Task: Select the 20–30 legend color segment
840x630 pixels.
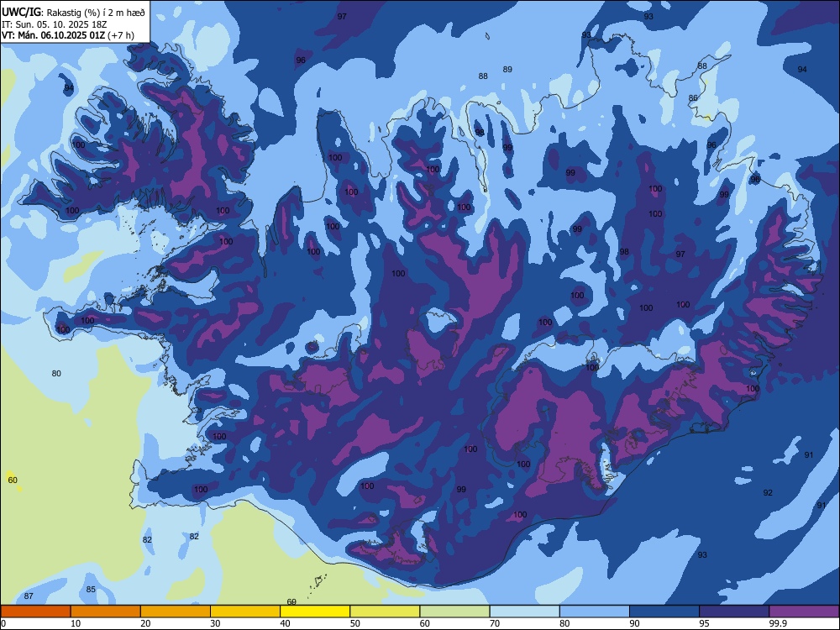Action: (x=176, y=612)
